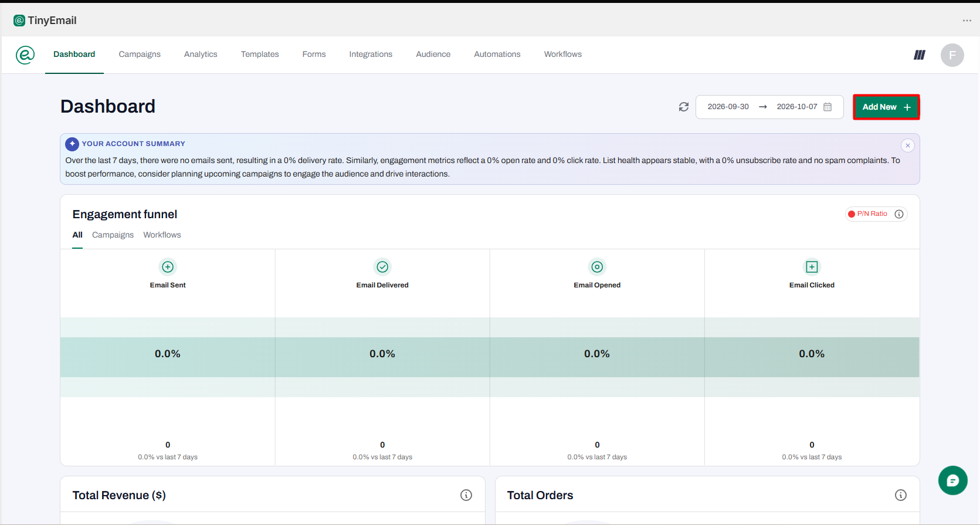Click the TinyEmail logo in the navigation bar
Screen dimensions: 980x525
pyautogui.click(x=25, y=55)
